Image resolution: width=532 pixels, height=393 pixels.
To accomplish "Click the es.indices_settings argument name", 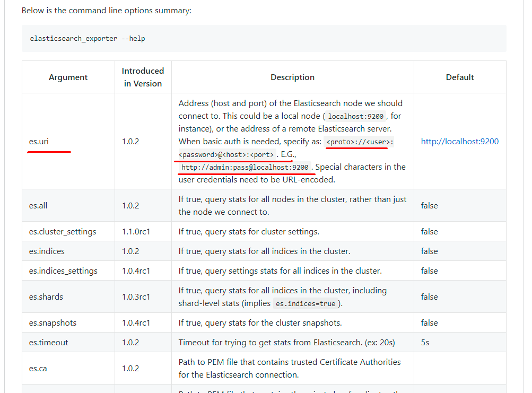I will pos(63,271).
